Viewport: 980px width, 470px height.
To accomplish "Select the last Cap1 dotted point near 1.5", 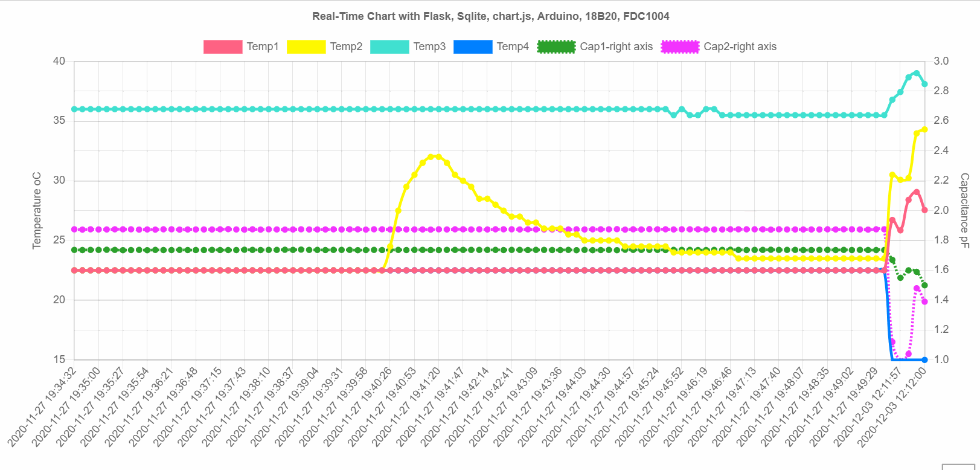I will [x=924, y=285].
